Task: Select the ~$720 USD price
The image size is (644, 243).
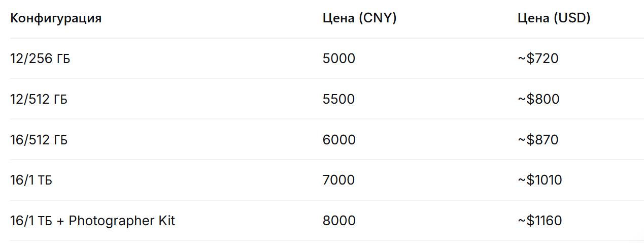Action: [537, 59]
